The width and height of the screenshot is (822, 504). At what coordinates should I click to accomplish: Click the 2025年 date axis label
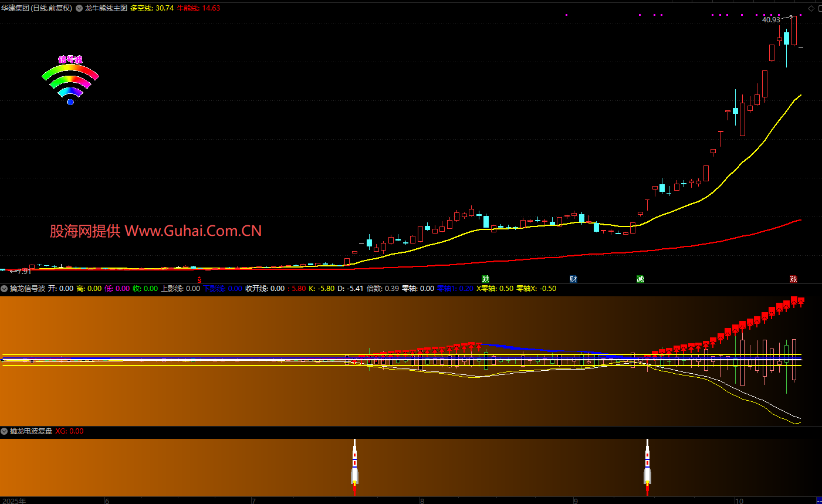coord(14,501)
